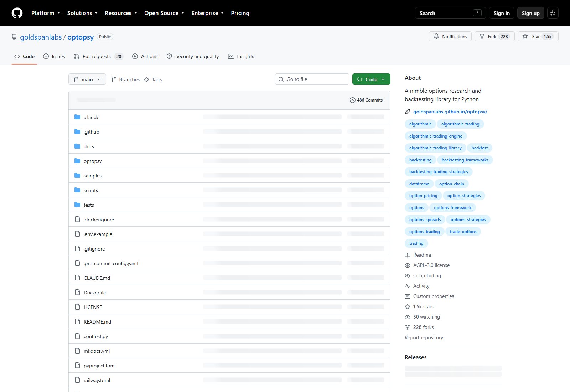The height and width of the screenshot is (392, 570).
Task: Open the main branch selector
Action: [x=87, y=79]
